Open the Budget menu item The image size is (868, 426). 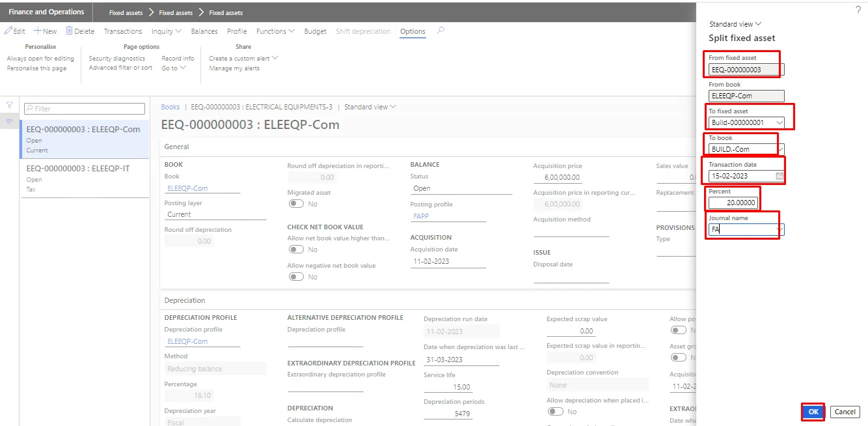tap(316, 31)
